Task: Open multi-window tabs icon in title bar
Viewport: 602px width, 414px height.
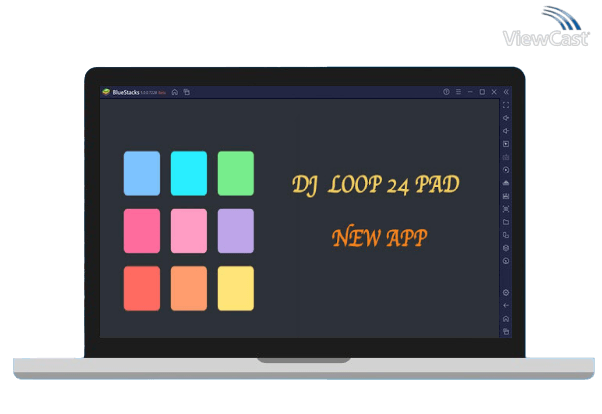Action: point(187,92)
